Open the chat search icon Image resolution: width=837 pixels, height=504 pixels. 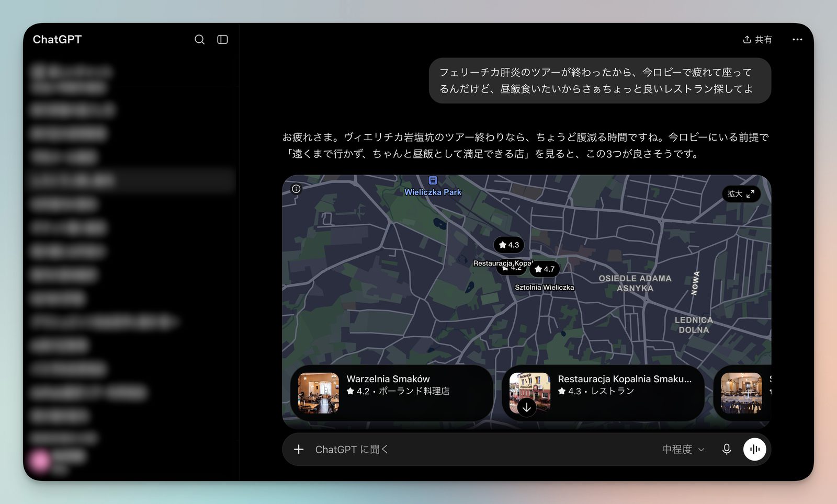(199, 40)
